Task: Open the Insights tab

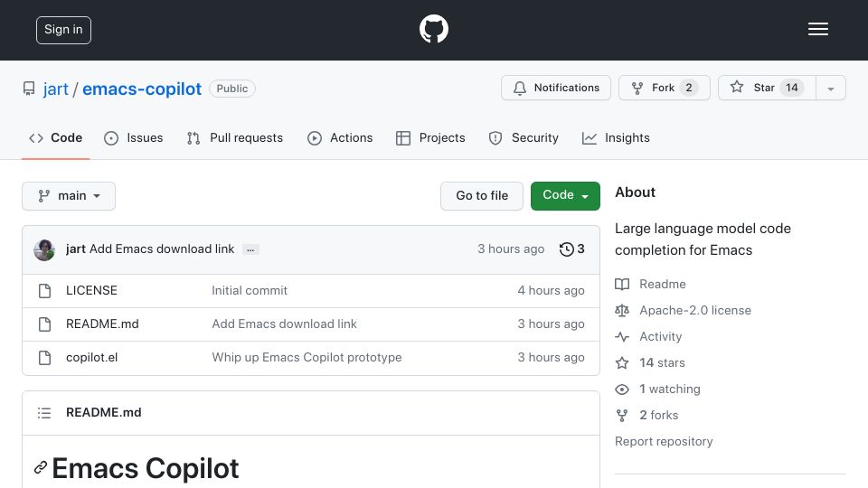Action: point(616,137)
